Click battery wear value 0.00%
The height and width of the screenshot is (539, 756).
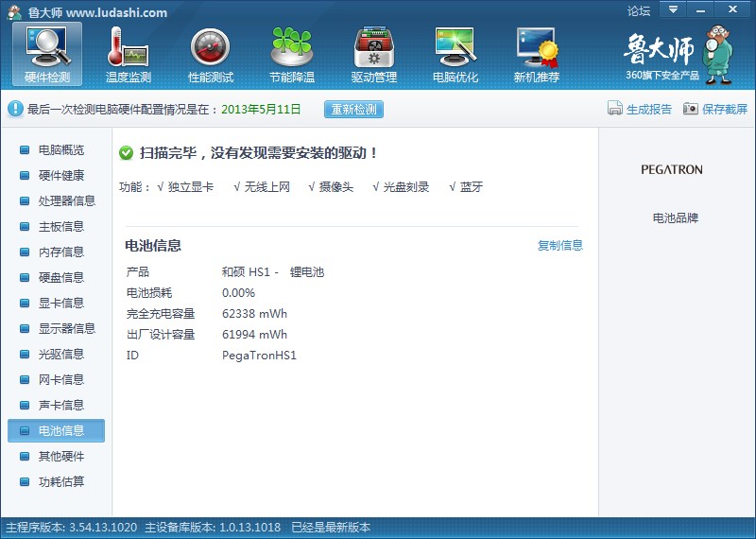(x=239, y=293)
